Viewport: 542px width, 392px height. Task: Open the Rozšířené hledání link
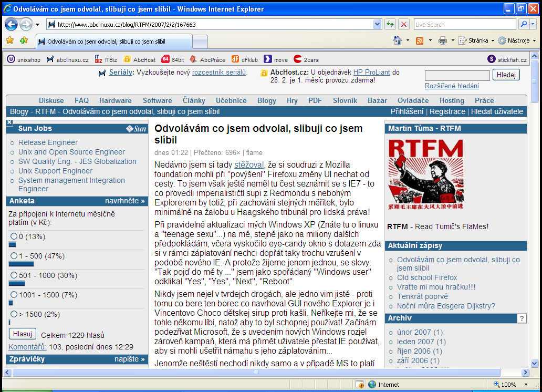pyautogui.click(x=452, y=86)
